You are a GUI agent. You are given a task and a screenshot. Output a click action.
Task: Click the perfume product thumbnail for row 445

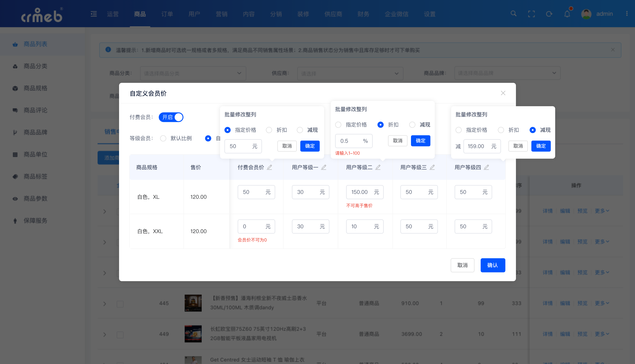click(193, 303)
